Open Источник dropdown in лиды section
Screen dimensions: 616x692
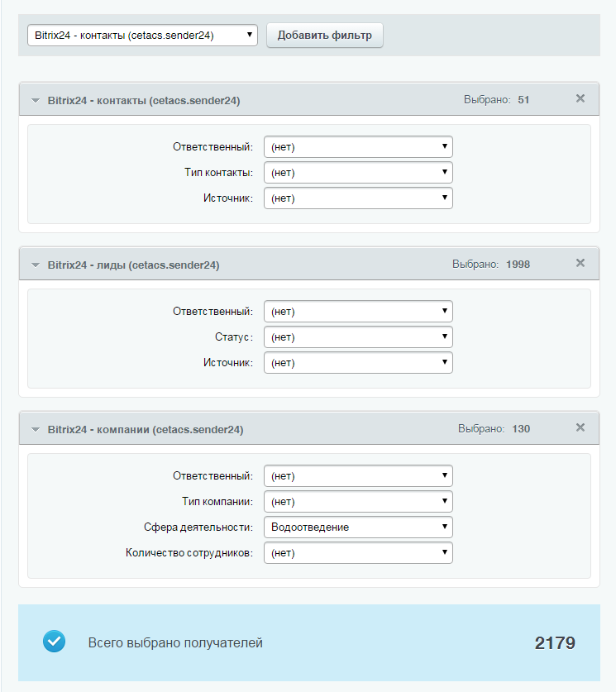pyautogui.click(x=358, y=362)
